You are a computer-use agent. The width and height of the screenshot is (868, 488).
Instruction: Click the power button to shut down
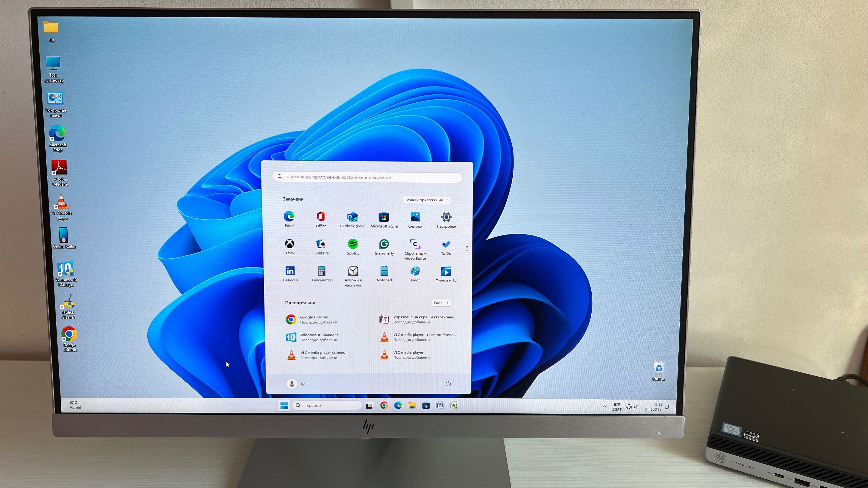[x=448, y=383]
